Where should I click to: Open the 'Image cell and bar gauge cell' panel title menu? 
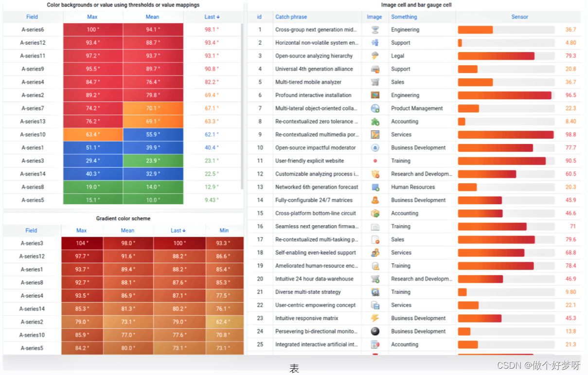pyautogui.click(x=416, y=5)
